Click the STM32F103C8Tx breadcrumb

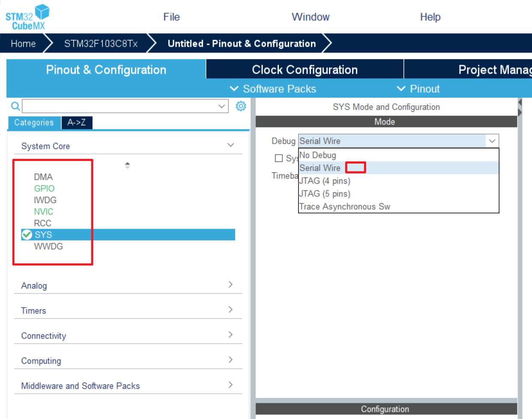pyautogui.click(x=101, y=43)
